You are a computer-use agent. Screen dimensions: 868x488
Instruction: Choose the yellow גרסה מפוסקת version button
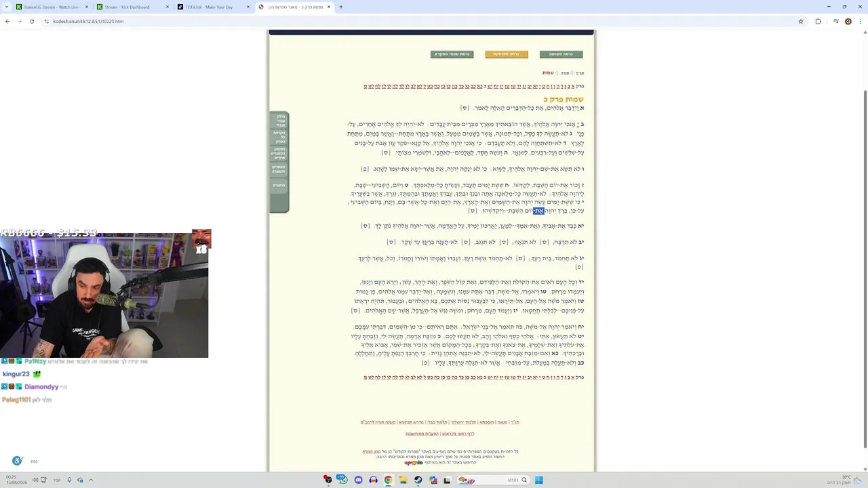506,54
